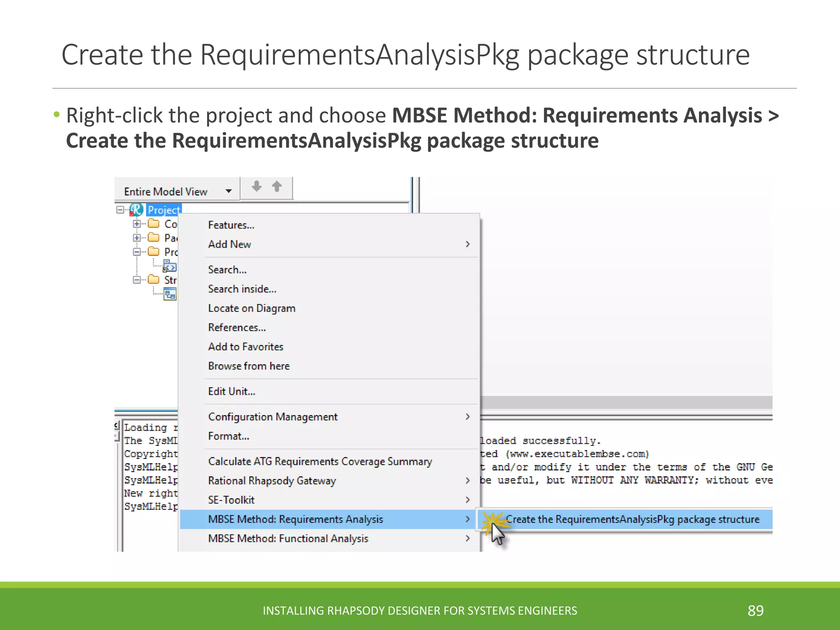Viewport: 840px width, 630px height.
Task: Select the diagram icon under the Str folder
Action: coord(170,294)
